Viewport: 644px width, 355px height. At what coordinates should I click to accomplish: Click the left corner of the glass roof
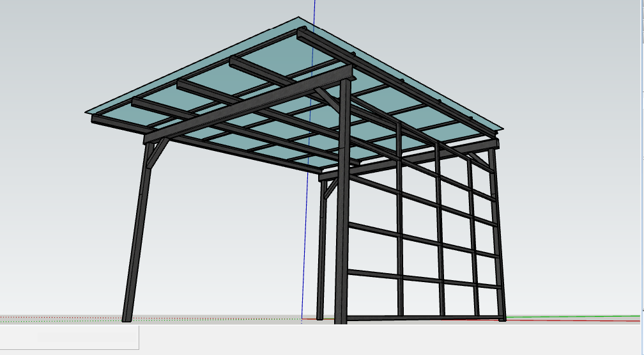click(x=86, y=111)
